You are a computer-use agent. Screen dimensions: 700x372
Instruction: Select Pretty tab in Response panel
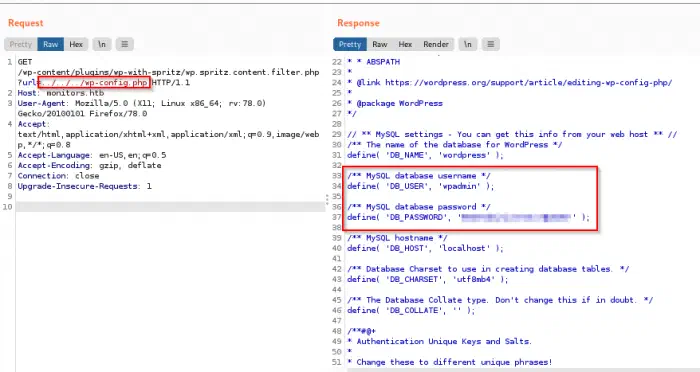[x=350, y=44]
